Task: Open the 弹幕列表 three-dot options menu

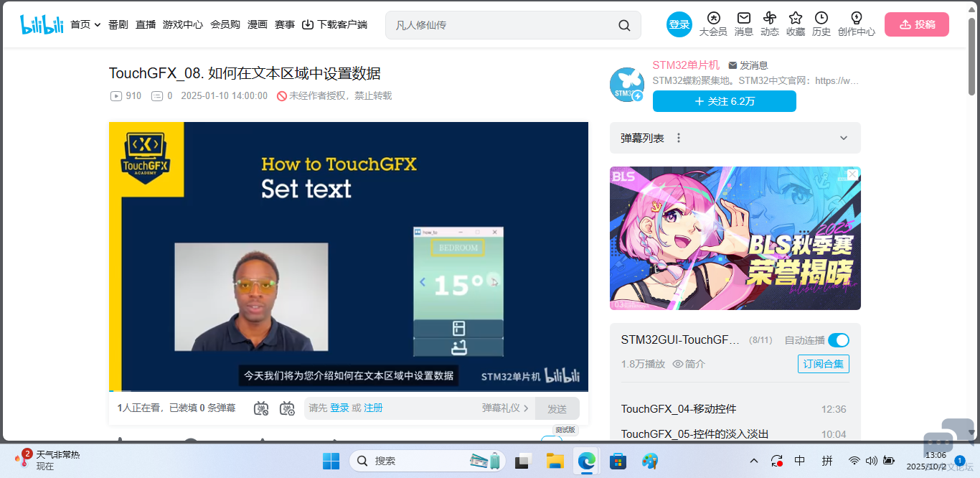Action: click(x=679, y=138)
